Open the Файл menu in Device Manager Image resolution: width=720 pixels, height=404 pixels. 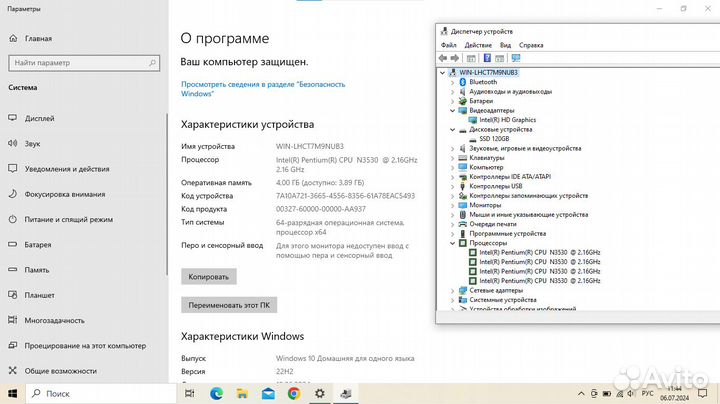tap(449, 45)
